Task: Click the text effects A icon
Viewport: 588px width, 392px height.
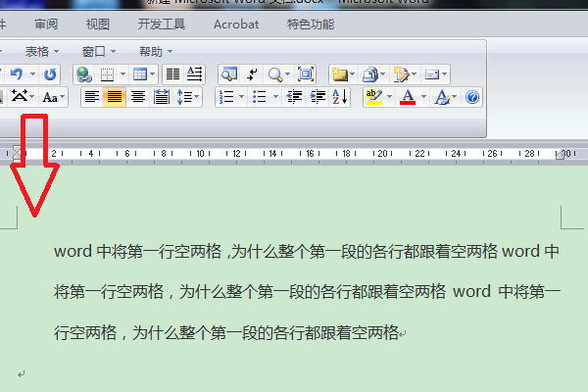Action: tap(442, 97)
